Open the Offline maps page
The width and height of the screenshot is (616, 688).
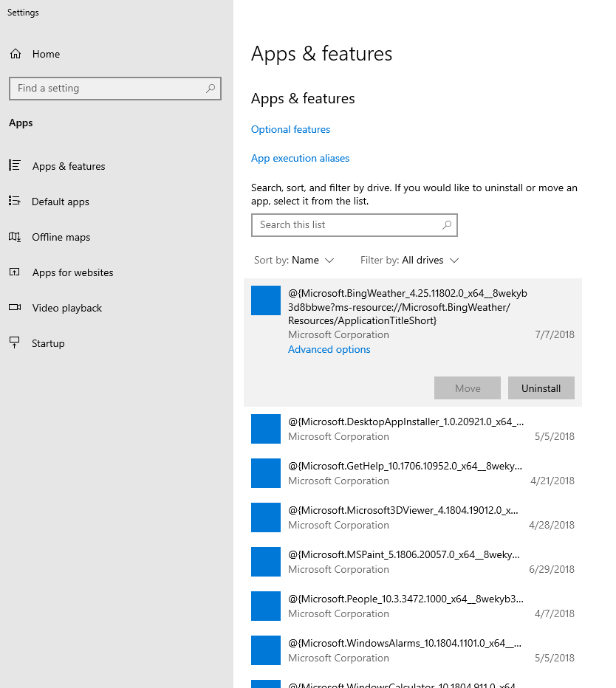pos(61,238)
